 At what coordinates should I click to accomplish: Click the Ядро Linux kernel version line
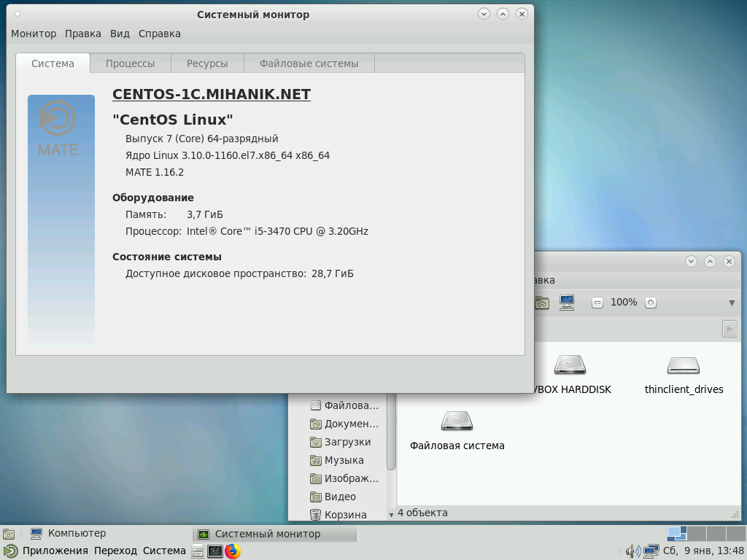[x=228, y=155]
